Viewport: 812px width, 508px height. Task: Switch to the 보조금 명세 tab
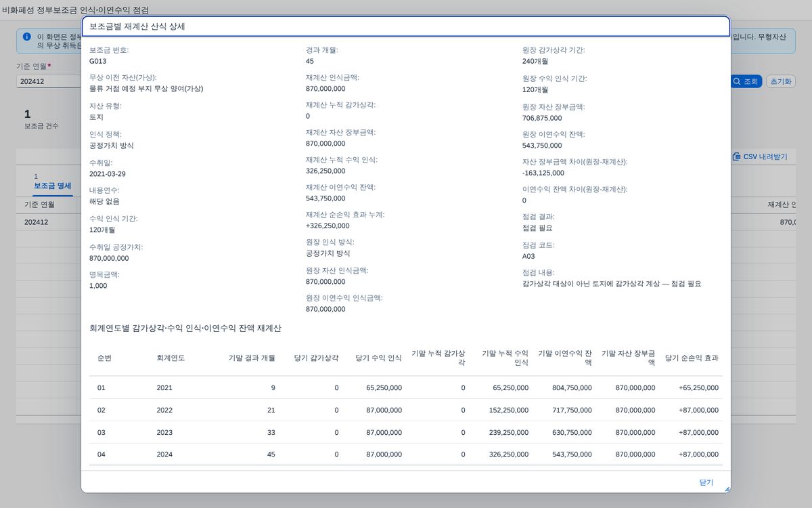coord(52,186)
